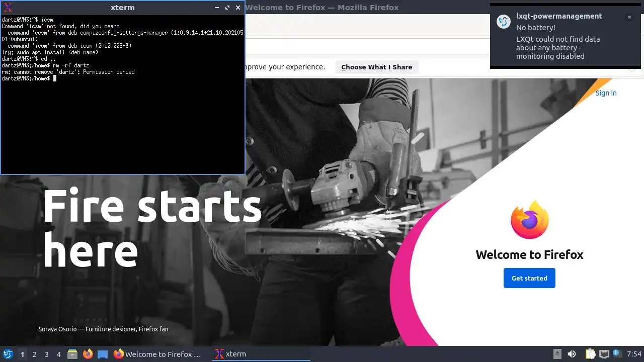Open the LXQt application menu

click(8, 354)
